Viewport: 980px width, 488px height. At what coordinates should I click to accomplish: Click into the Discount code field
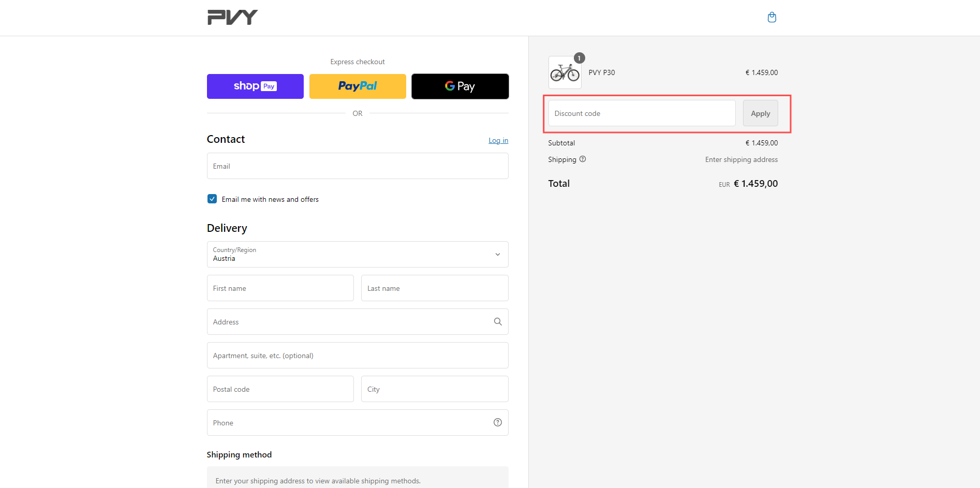(642, 113)
